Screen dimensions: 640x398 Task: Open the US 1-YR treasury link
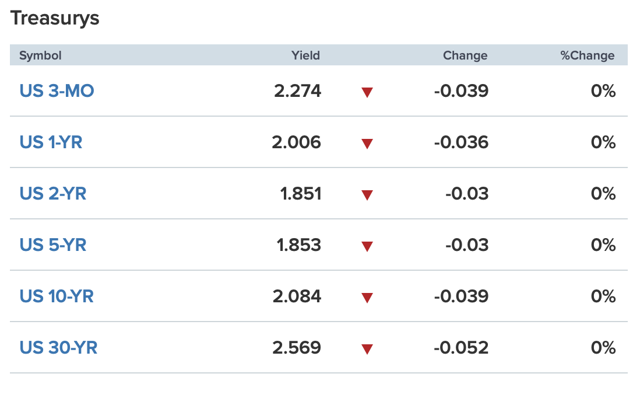51,142
